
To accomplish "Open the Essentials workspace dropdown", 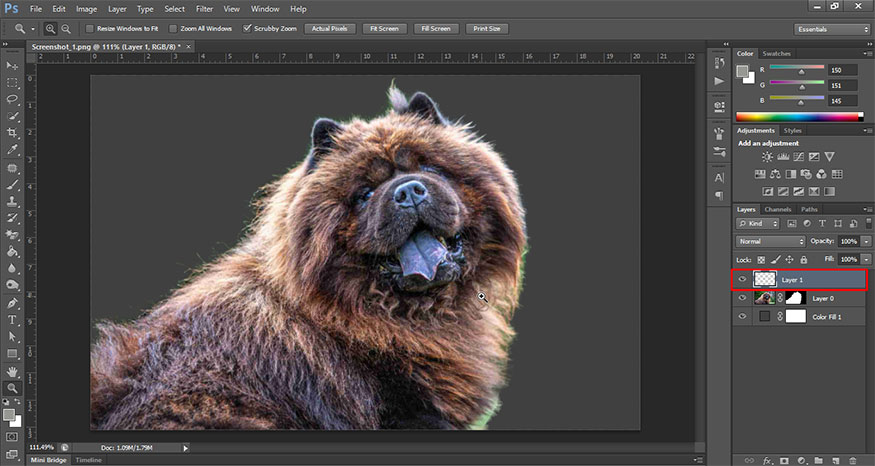I will coord(831,29).
